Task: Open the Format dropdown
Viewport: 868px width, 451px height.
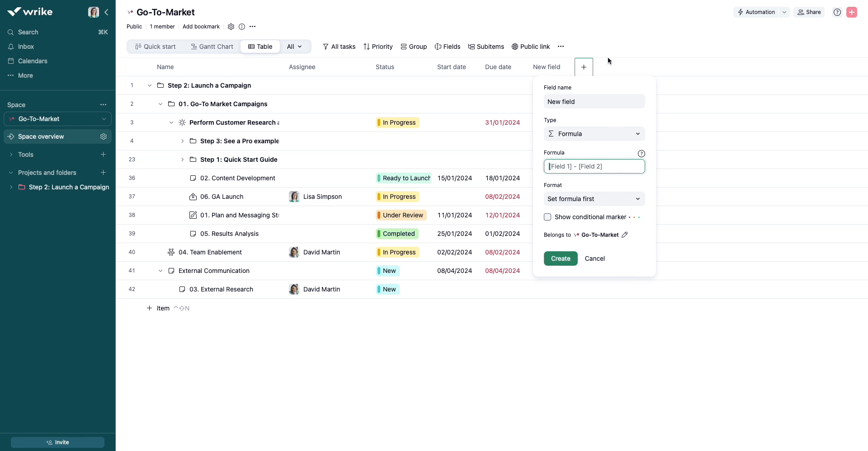Action: 594,199
